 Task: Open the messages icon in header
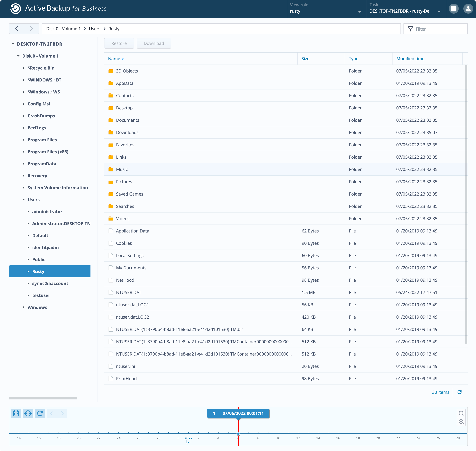454,9
